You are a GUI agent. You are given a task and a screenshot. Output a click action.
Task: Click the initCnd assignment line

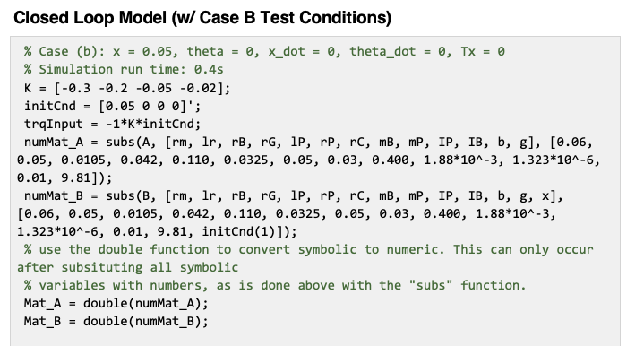113,106
